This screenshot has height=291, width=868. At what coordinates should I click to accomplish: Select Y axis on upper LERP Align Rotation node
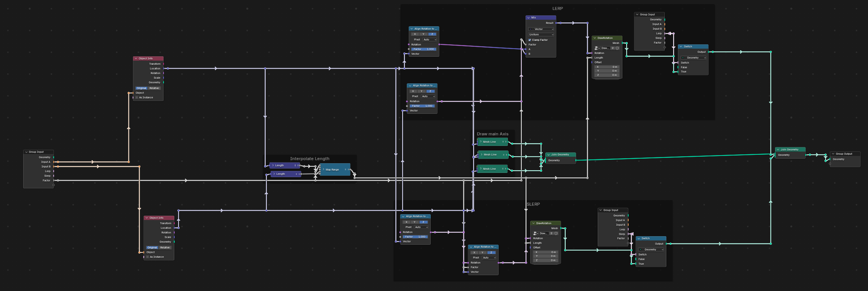pos(423,34)
